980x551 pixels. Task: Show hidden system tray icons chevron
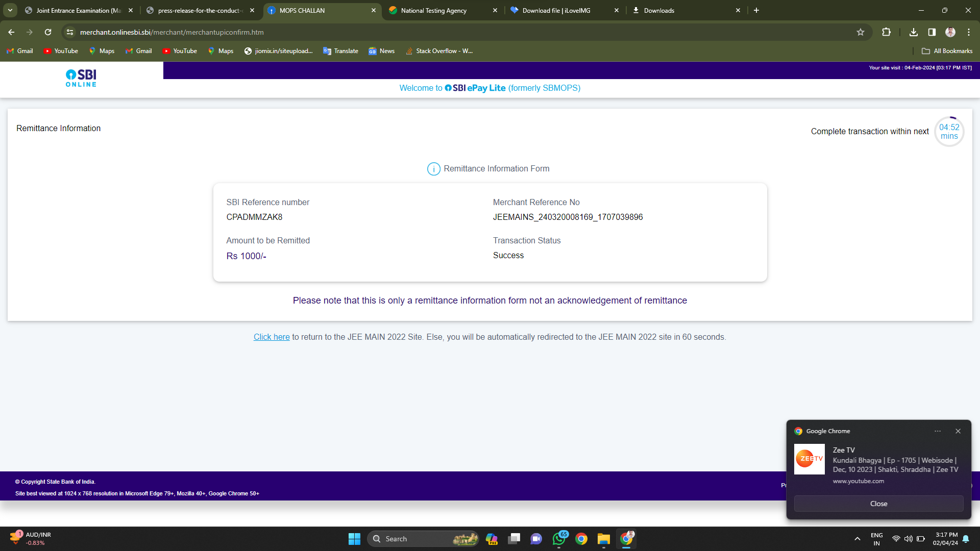click(857, 539)
